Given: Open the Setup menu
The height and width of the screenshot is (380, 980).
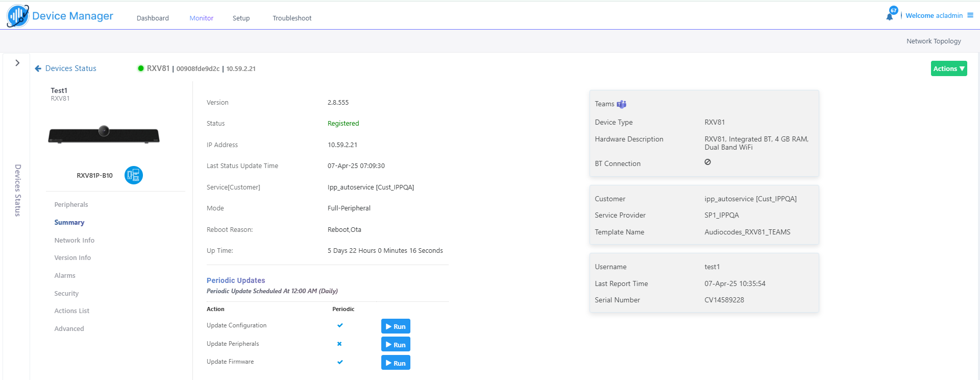Looking at the screenshot, I should 241,18.
